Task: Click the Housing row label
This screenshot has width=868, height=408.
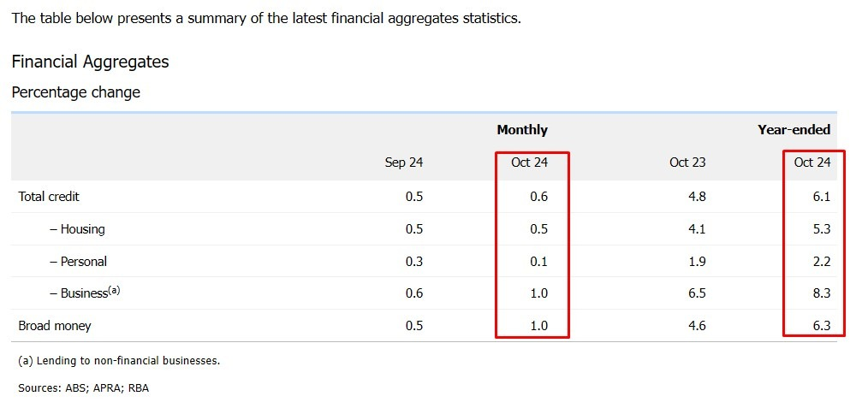Action: (77, 229)
